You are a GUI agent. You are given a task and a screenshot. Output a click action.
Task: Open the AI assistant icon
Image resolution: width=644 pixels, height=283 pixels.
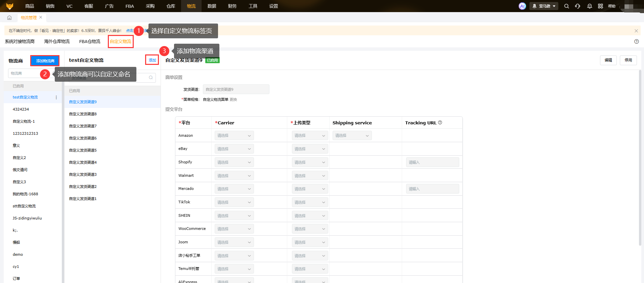[x=522, y=6]
